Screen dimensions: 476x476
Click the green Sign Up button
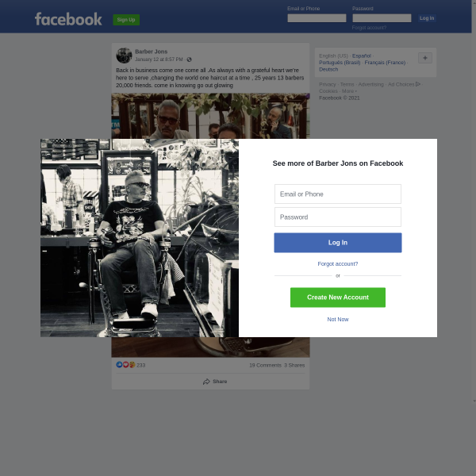click(126, 20)
